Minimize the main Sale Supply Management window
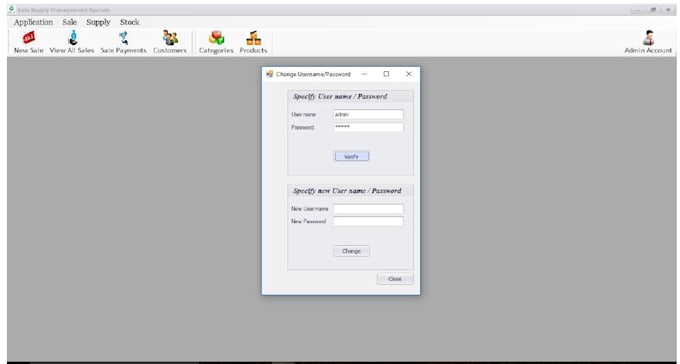Screen dimensions: 680x364 click(x=637, y=10)
